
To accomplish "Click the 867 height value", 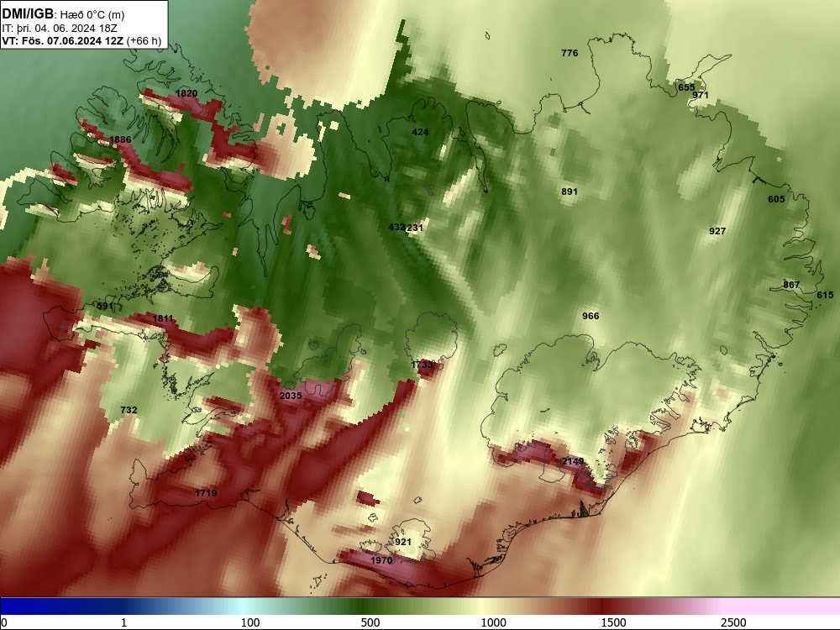I will [791, 285].
